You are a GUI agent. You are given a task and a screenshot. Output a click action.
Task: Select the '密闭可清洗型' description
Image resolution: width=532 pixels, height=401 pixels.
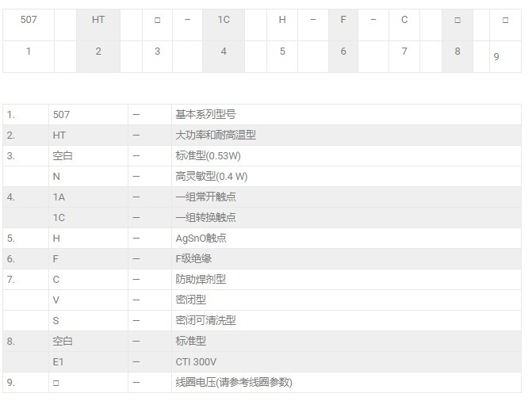click(x=205, y=321)
